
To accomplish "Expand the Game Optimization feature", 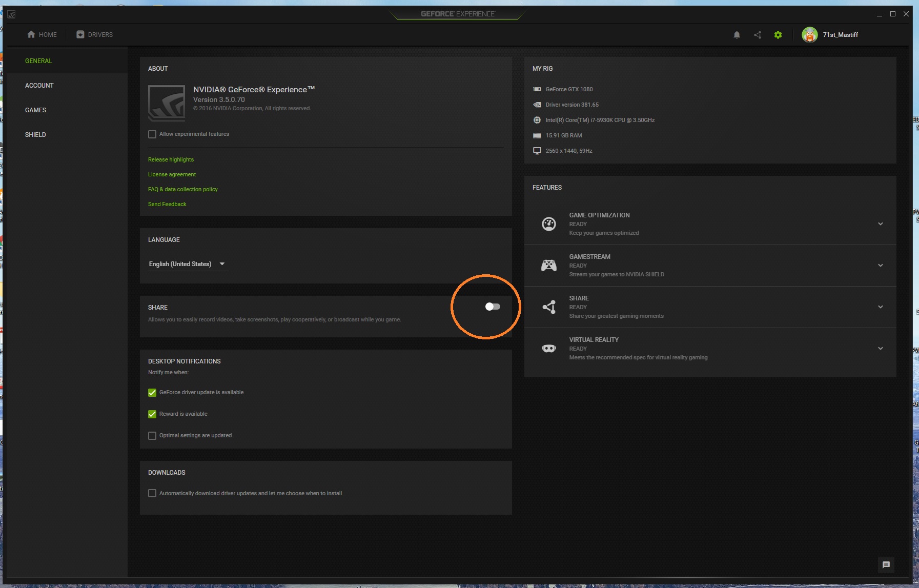I will point(880,224).
